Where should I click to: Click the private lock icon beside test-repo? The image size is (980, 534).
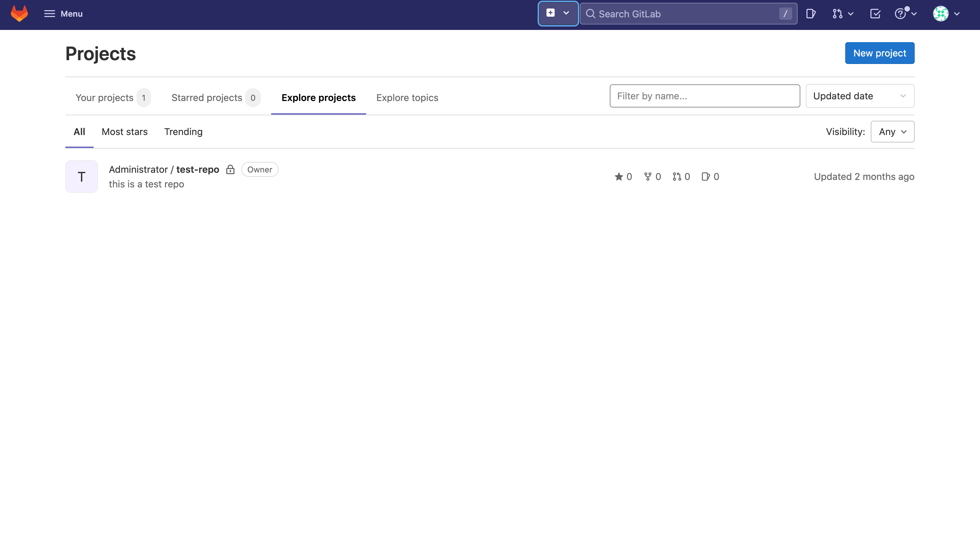(x=230, y=170)
